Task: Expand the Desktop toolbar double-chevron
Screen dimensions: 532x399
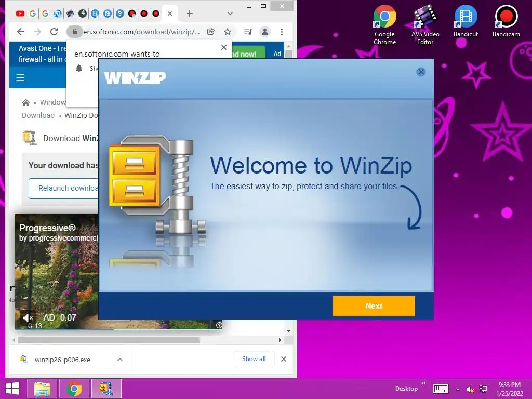Action: [x=424, y=383]
